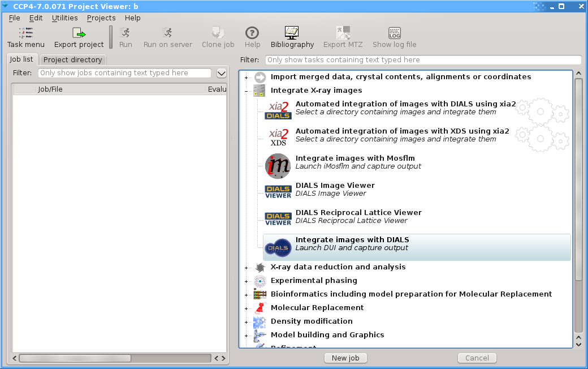Select the Integrate images with DIALS icon
The image size is (588, 369).
click(x=278, y=248)
